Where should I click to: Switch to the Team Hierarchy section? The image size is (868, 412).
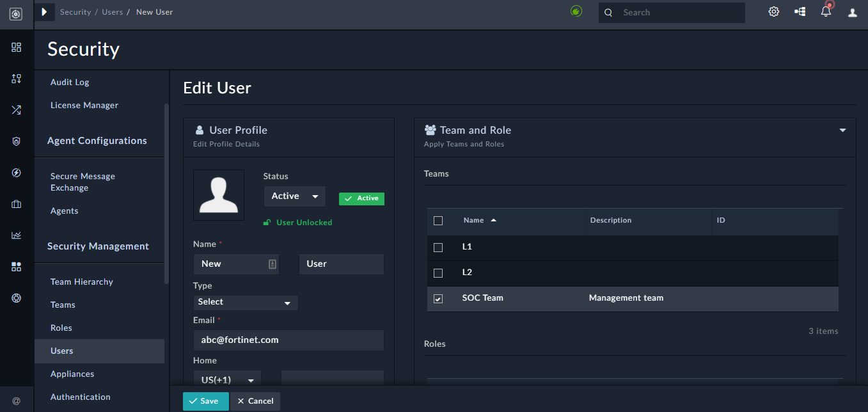81,281
